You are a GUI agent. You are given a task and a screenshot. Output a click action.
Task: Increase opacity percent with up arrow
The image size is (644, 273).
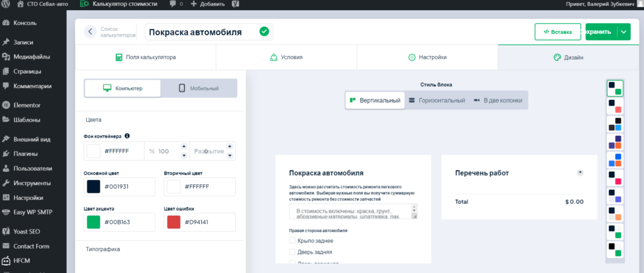coord(184,147)
